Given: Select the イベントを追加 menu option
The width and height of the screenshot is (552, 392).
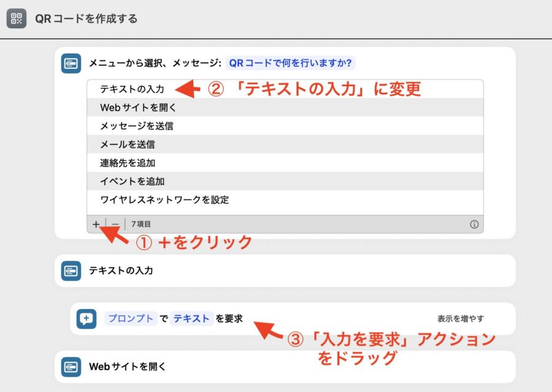Looking at the screenshot, I should pos(132,182).
